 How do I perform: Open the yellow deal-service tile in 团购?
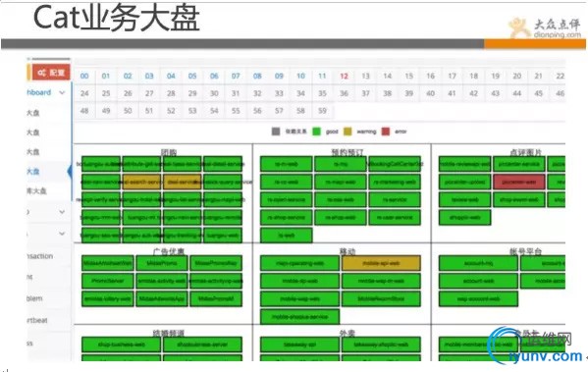coord(183,182)
